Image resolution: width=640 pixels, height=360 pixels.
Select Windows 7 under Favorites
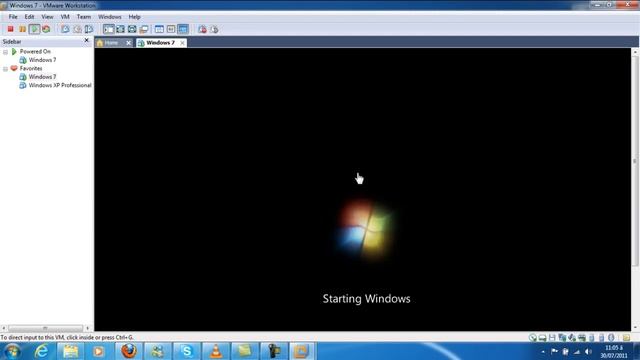(x=42, y=77)
